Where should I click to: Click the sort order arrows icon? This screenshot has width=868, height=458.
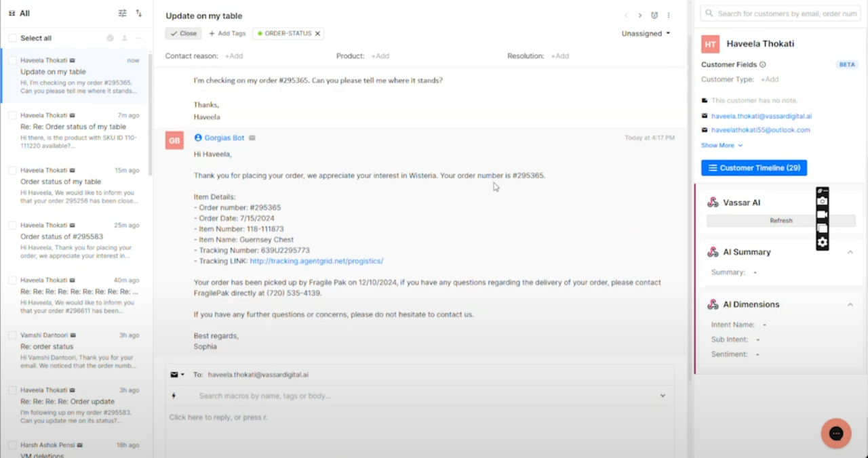point(139,13)
